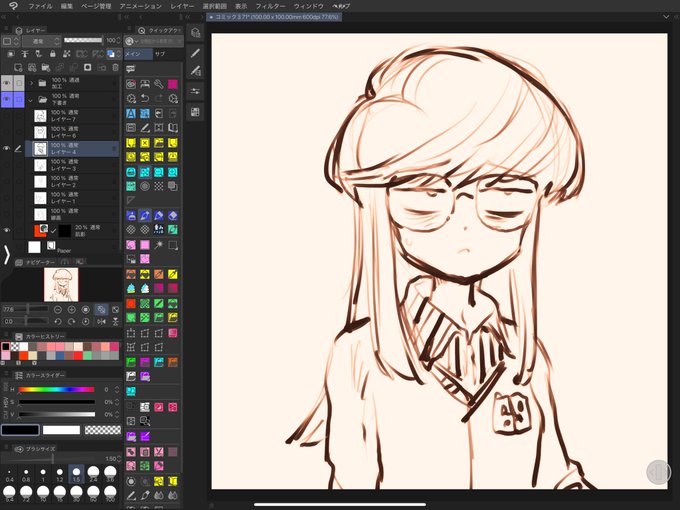680x510 pixels.
Task: Click the brush size stepper beside 1.50
Action: coord(119,458)
